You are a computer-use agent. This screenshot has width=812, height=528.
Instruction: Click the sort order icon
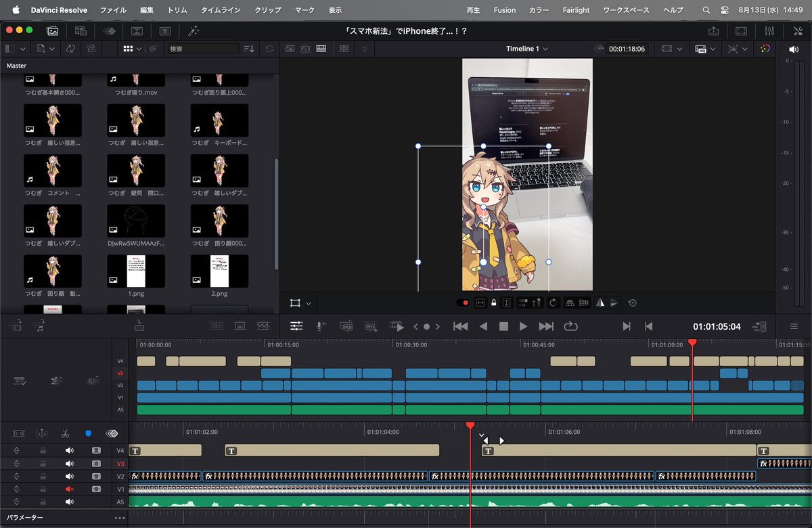click(249, 49)
